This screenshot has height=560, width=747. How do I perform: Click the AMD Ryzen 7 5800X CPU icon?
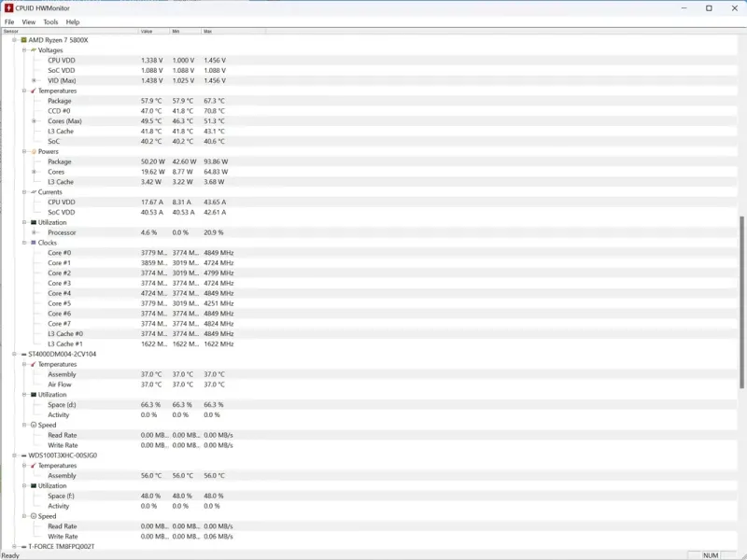[24, 40]
